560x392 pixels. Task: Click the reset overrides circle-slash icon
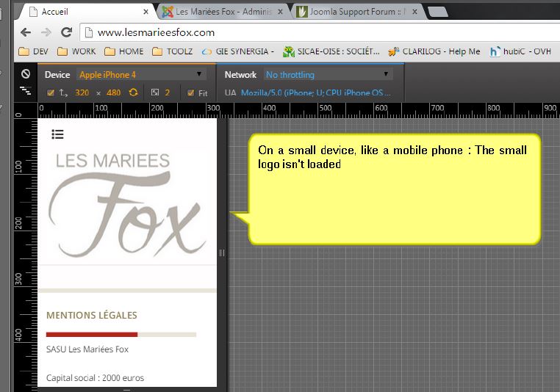coord(26,74)
